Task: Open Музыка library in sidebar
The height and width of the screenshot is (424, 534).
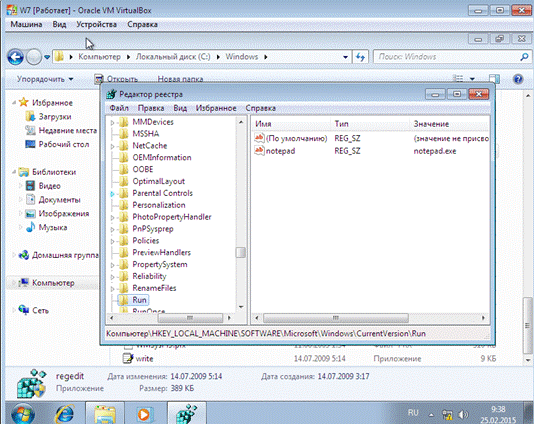Action: pyautogui.click(x=46, y=227)
